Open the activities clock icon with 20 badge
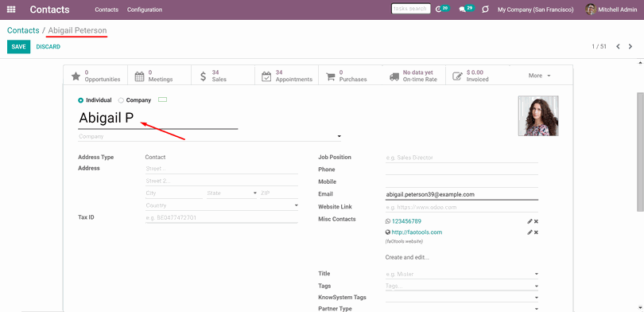 tap(438, 9)
